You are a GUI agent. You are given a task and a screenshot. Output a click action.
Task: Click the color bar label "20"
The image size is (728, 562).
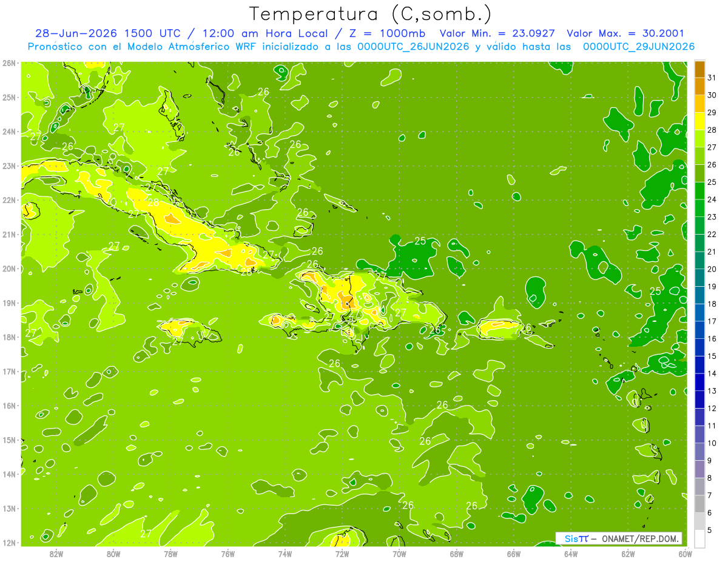click(x=712, y=269)
